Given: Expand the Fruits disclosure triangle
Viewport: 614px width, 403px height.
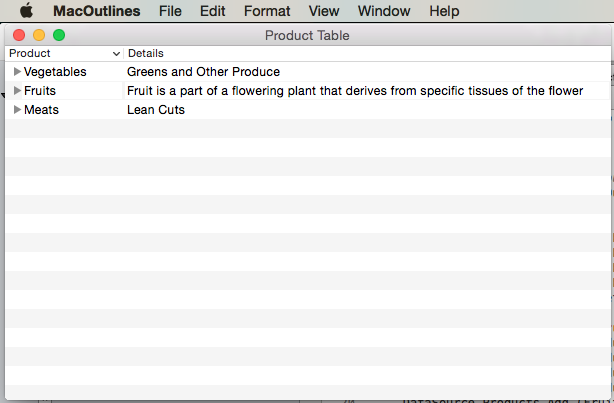Looking at the screenshot, I should click(x=17, y=90).
